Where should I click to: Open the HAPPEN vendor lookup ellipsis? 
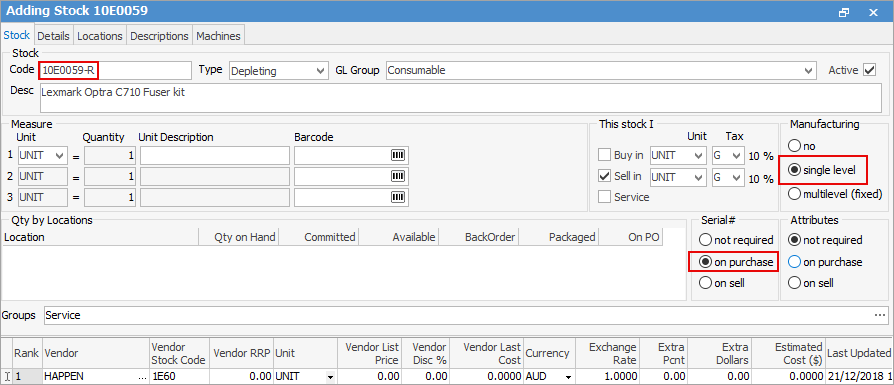pyautogui.click(x=141, y=377)
